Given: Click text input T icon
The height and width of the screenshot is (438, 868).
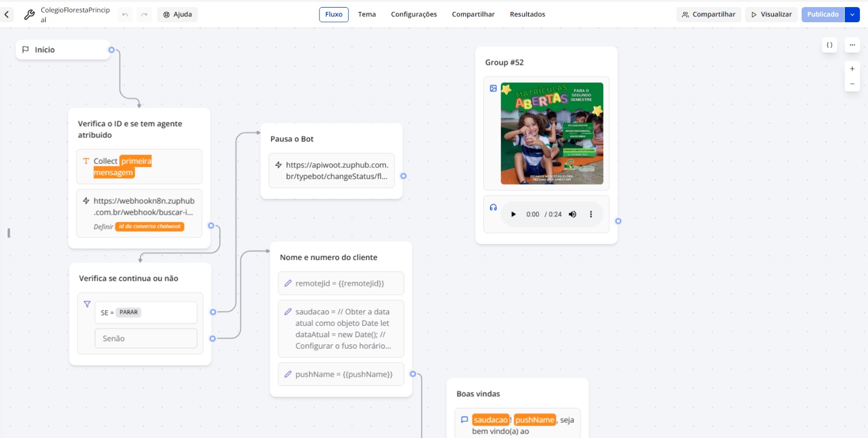Looking at the screenshot, I should (x=86, y=161).
